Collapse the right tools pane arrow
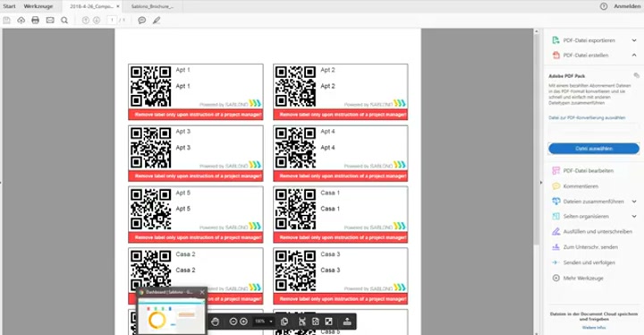The width and height of the screenshot is (644, 335). tap(541, 183)
